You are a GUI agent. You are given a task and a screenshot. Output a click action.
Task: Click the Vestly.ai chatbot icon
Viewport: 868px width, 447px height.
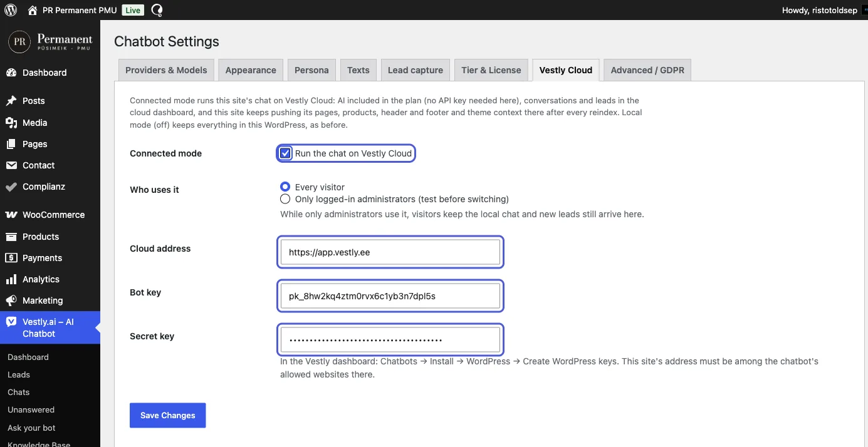pos(11,322)
